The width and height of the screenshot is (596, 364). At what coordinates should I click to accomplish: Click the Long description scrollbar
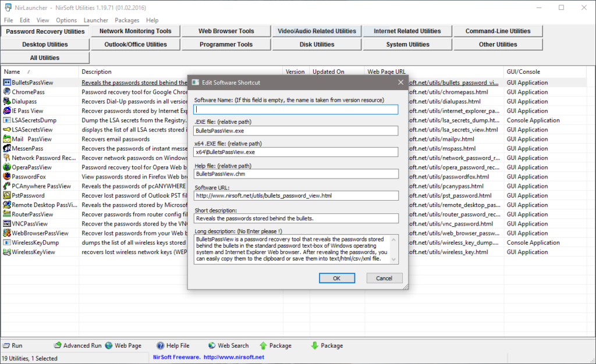coord(393,249)
